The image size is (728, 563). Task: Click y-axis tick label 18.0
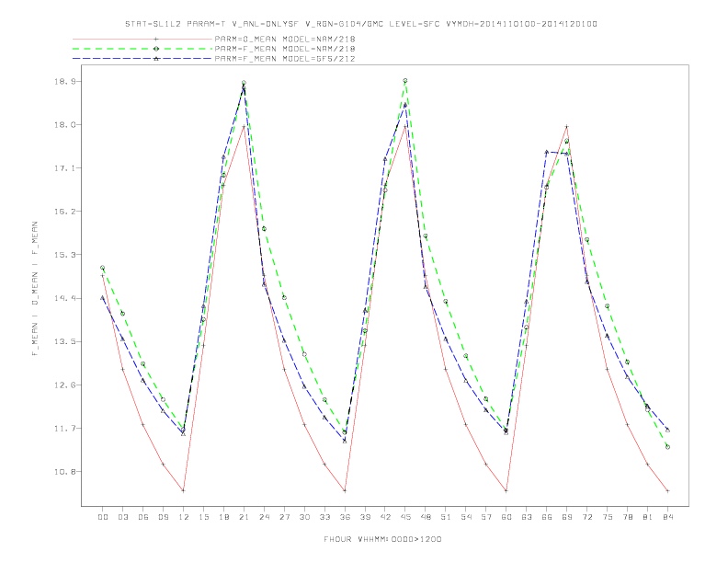click(64, 124)
